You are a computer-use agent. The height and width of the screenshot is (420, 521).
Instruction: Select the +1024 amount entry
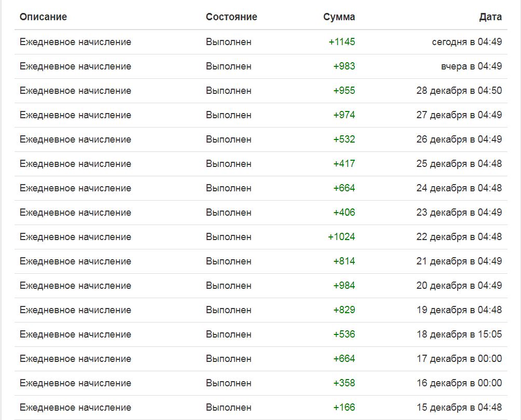pos(341,237)
